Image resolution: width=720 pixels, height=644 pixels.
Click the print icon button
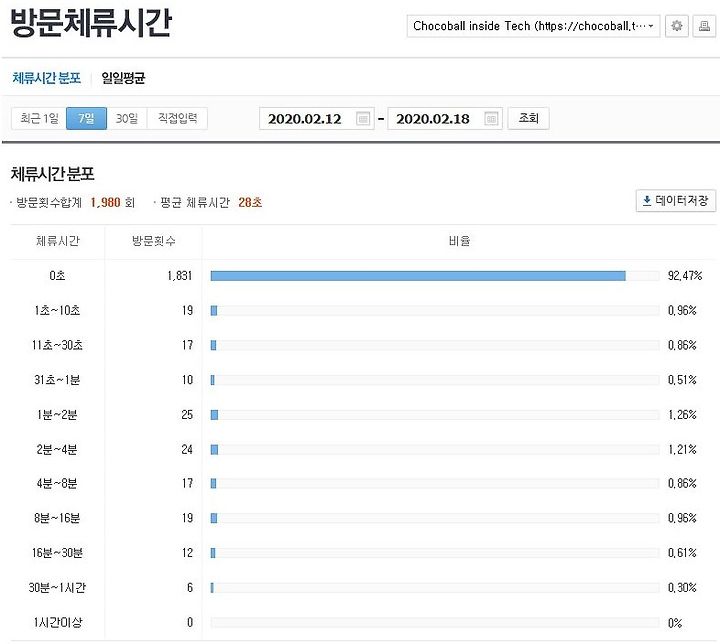tap(704, 26)
